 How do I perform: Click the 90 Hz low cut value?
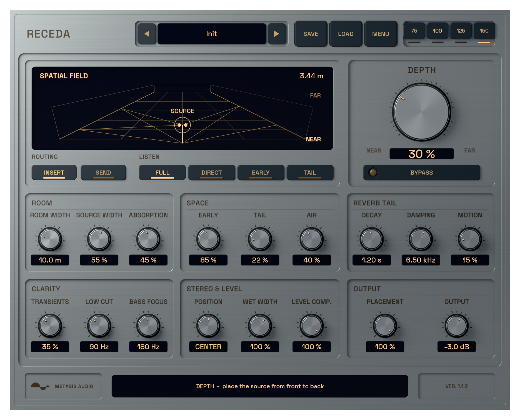point(99,347)
